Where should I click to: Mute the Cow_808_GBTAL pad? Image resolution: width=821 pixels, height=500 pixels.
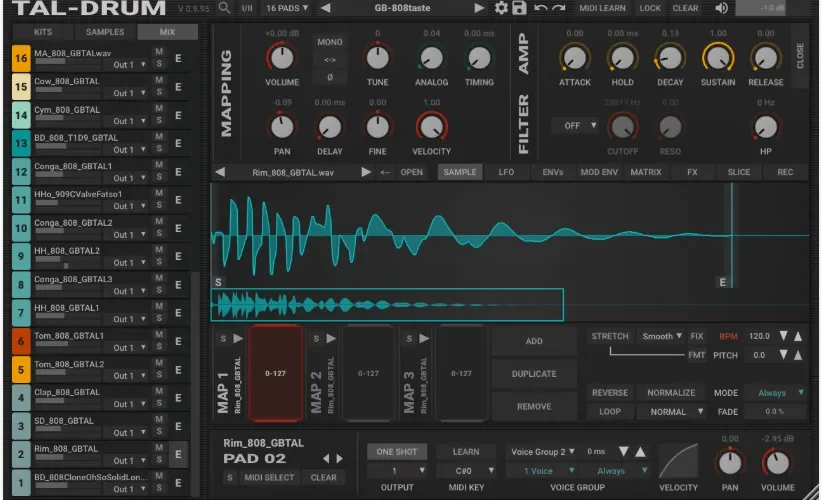click(159, 80)
